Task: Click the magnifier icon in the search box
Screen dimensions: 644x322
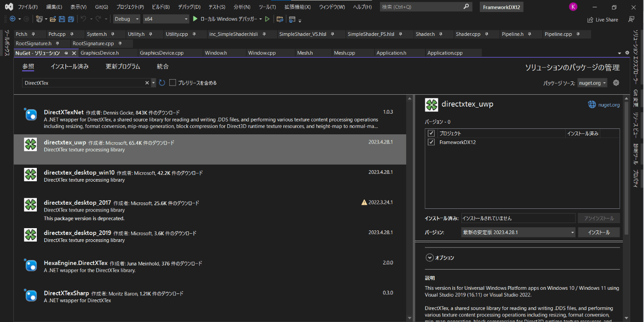Action: click(x=466, y=7)
